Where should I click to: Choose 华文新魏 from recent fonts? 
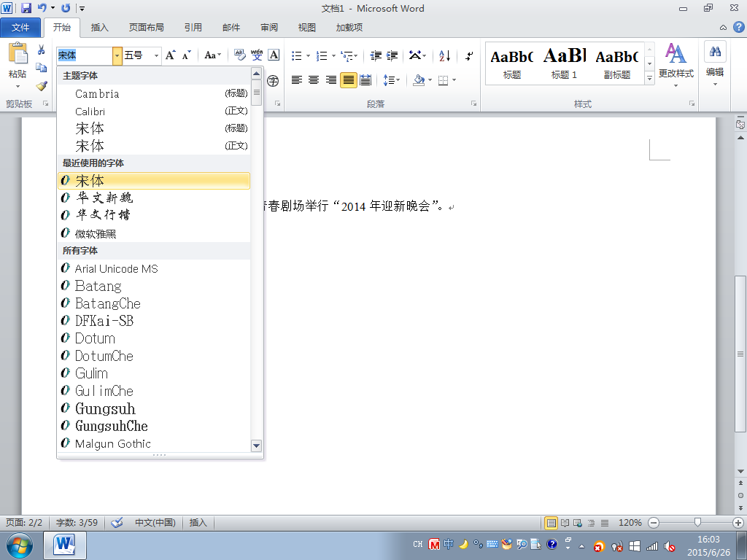point(153,198)
